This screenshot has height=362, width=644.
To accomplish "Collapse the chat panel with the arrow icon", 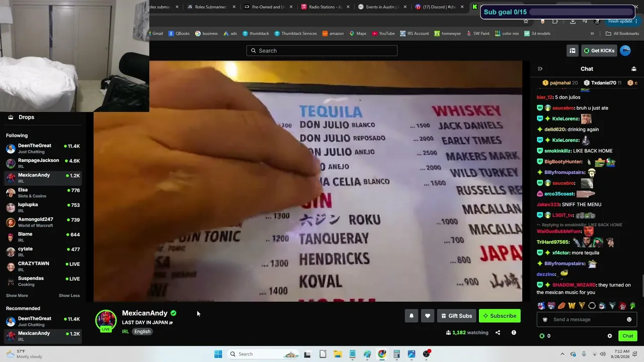I will [540, 69].
